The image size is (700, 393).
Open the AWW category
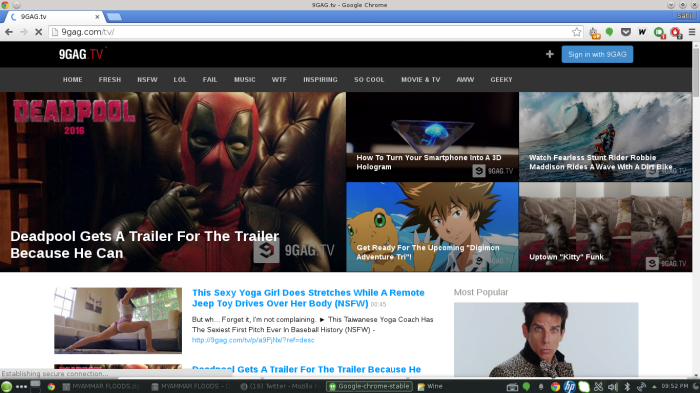[x=465, y=79]
